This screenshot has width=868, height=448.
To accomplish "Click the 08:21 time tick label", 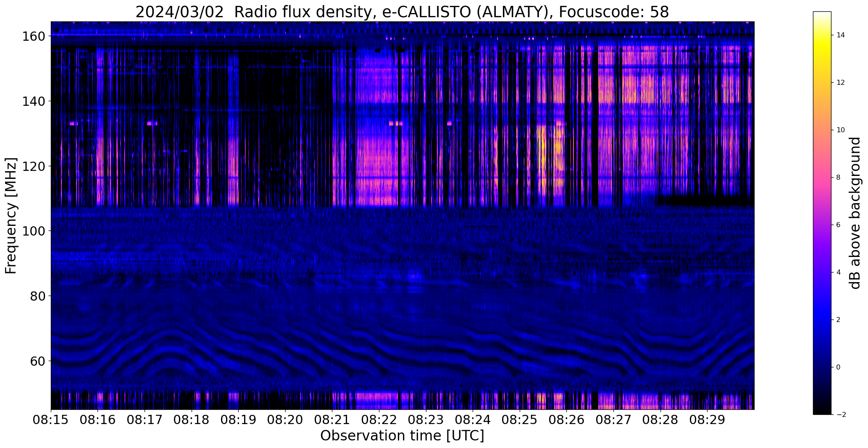I will [332, 420].
